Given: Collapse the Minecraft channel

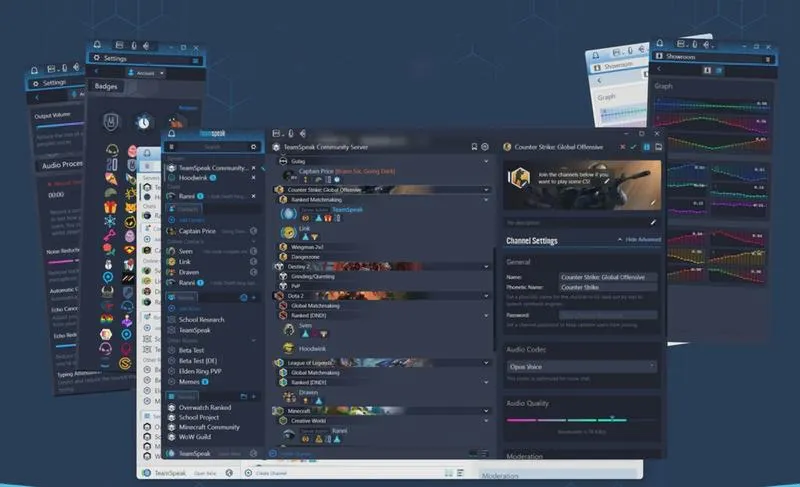Looking at the screenshot, I should (486, 411).
